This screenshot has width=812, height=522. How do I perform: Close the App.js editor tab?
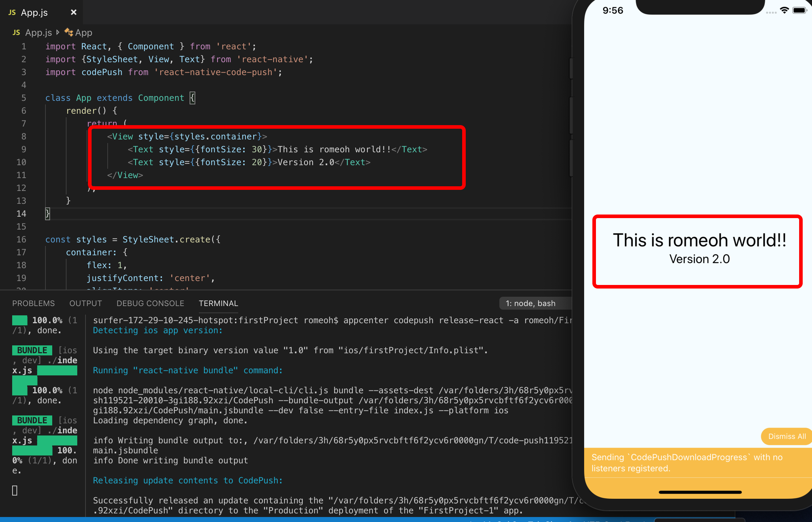point(74,12)
